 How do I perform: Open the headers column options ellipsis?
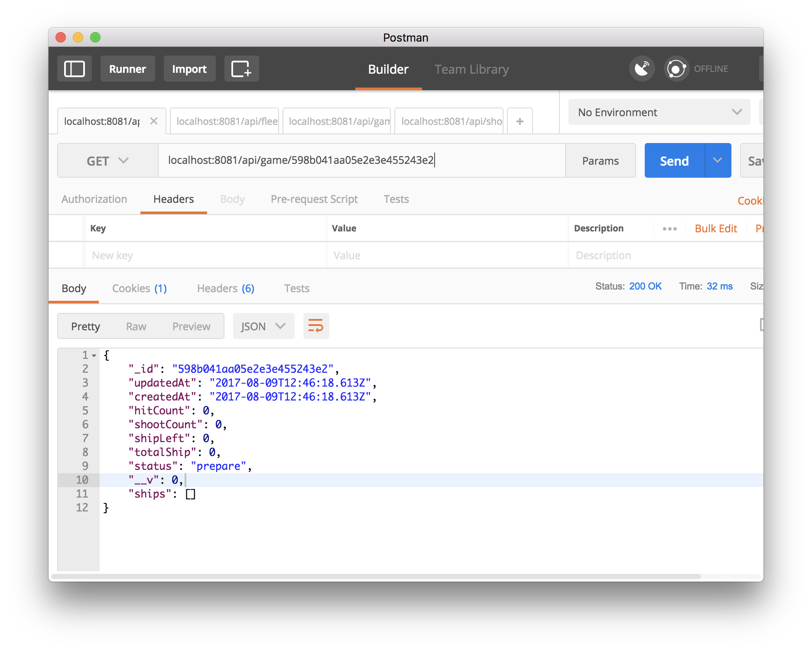[x=669, y=228]
